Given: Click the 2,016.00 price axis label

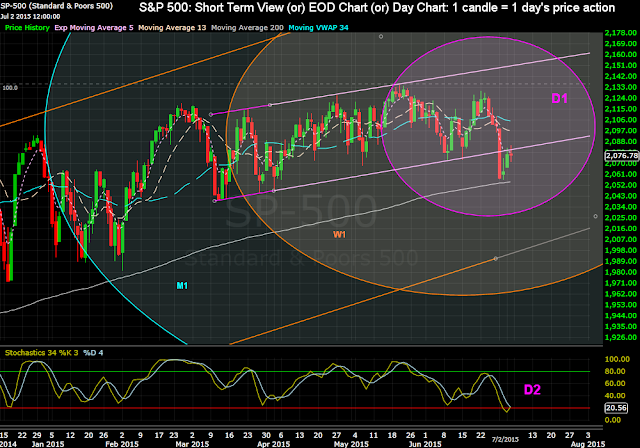Looking at the screenshot, I should click(621, 228).
